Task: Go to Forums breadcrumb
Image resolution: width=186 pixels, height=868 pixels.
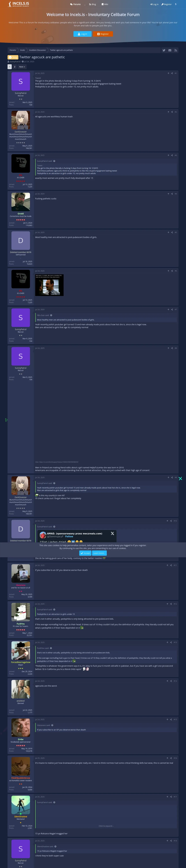Action: (13, 50)
